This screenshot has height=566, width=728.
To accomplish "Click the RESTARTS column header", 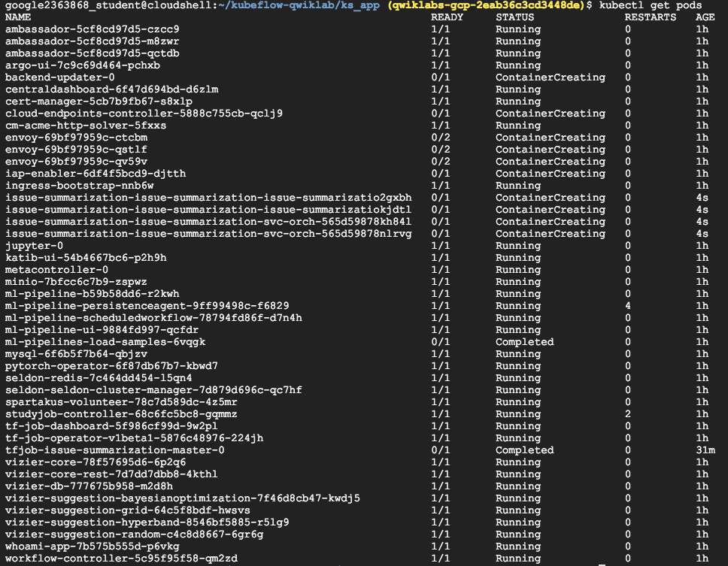I will 650,17.
